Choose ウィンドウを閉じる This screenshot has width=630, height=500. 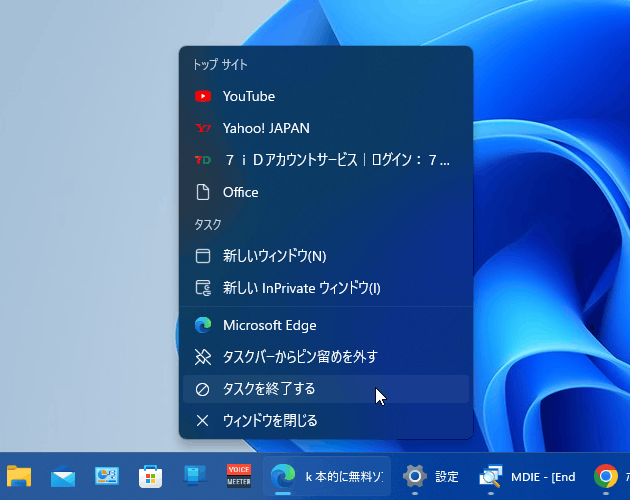(326, 421)
